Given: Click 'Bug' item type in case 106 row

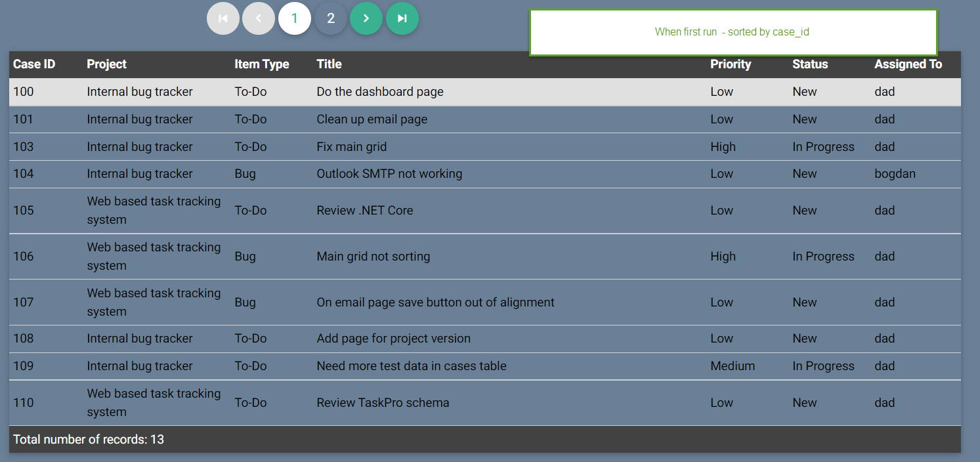Looking at the screenshot, I should tap(245, 257).
